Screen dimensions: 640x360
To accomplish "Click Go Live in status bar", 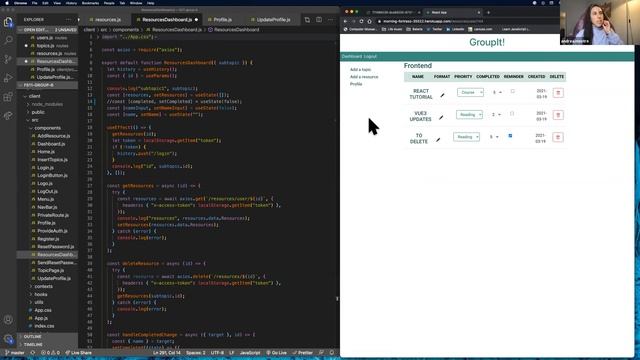I will click(277, 353).
